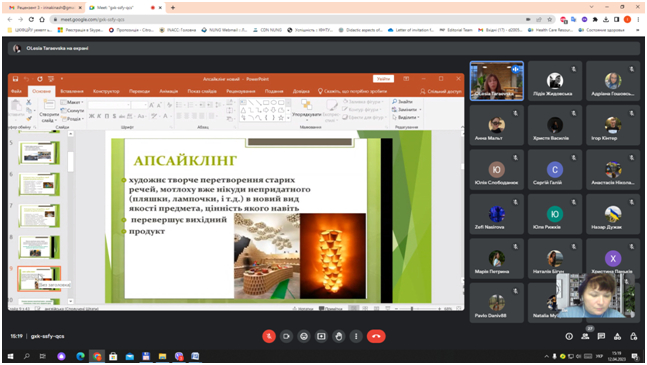Viewport: 647px width, 365px height.
Task: Open the Chrome downloads icon
Action: [606, 19]
